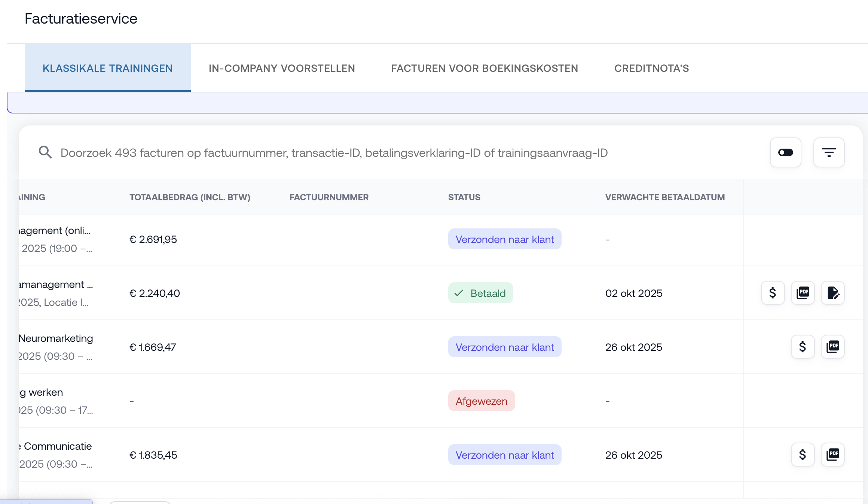Click the green Betaald status badge
This screenshot has height=504, width=868.
[x=480, y=293]
